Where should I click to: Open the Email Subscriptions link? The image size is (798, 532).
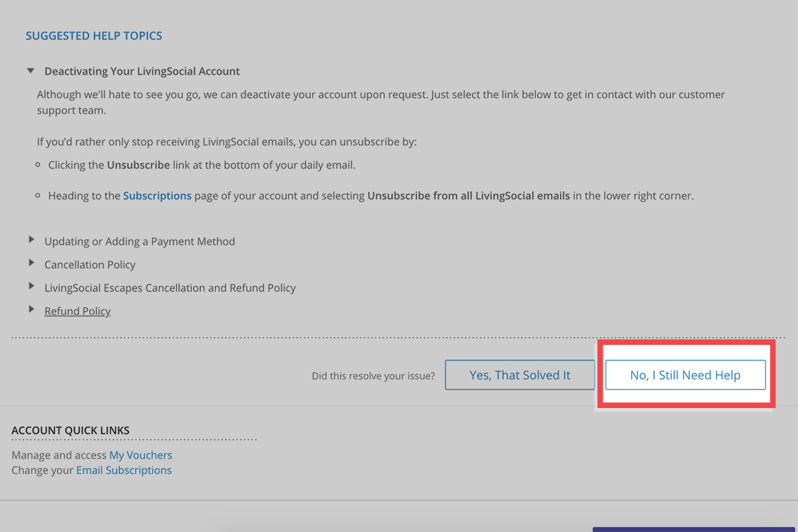[x=124, y=470]
